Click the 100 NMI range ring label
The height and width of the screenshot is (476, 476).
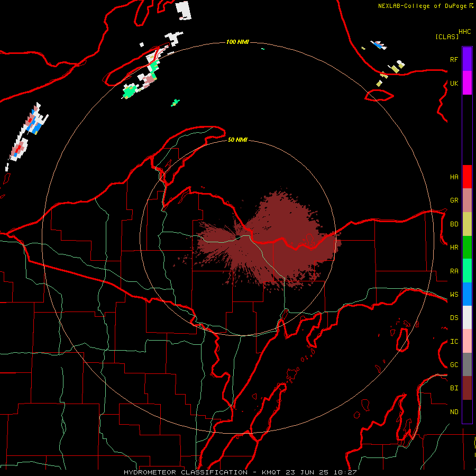(237, 42)
